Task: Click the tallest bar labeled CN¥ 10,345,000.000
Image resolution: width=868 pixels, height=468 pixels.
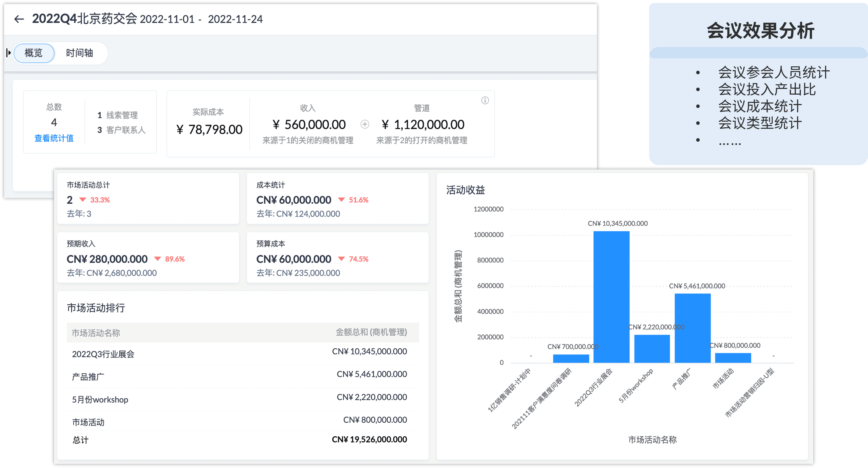Action: [x=611, y=297]
